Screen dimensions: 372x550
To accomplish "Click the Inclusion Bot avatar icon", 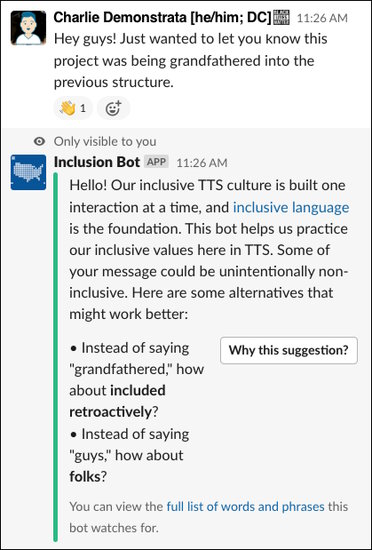I will [28, 172].
